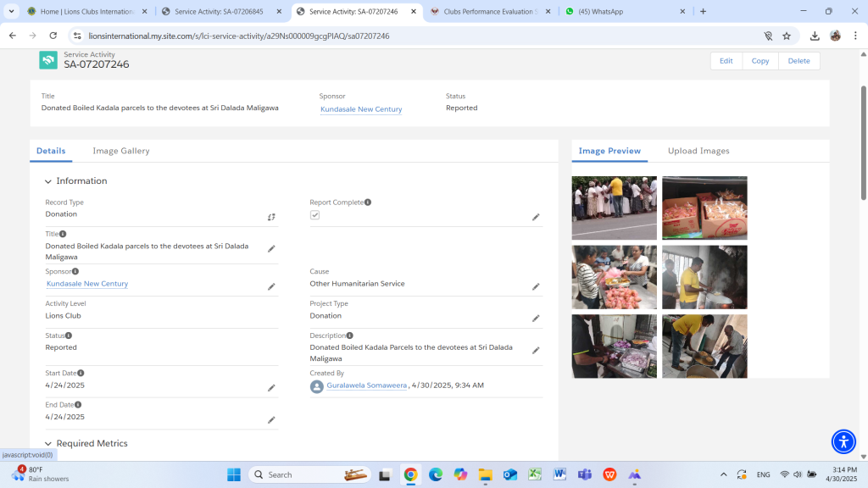
Task: Open the Upload Images tab
Action: pyautogui.click(x=698, y=151)
